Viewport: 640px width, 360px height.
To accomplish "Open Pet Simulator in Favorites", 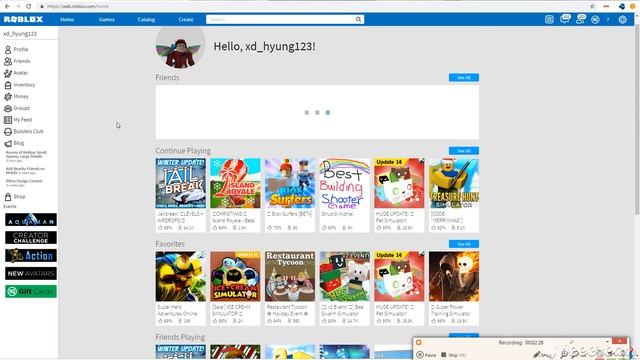I will (x=399, y=276).
